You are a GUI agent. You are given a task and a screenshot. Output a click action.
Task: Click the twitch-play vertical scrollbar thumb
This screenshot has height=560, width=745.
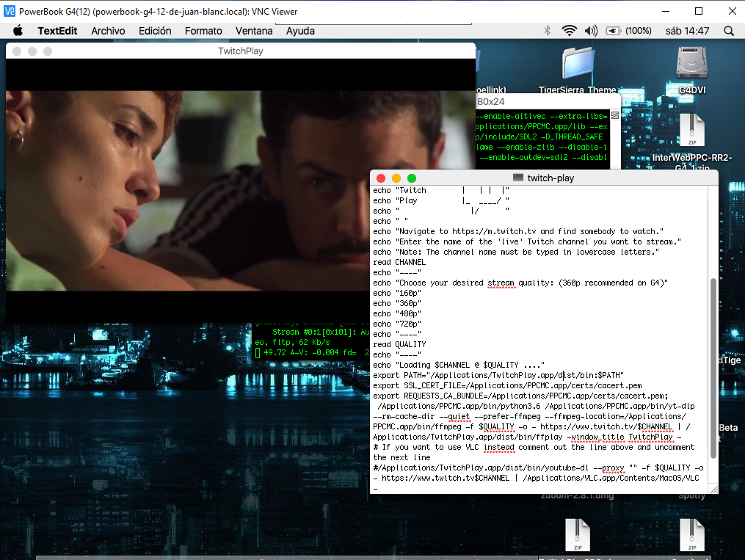pyautogui.click(x=713, y=368)
